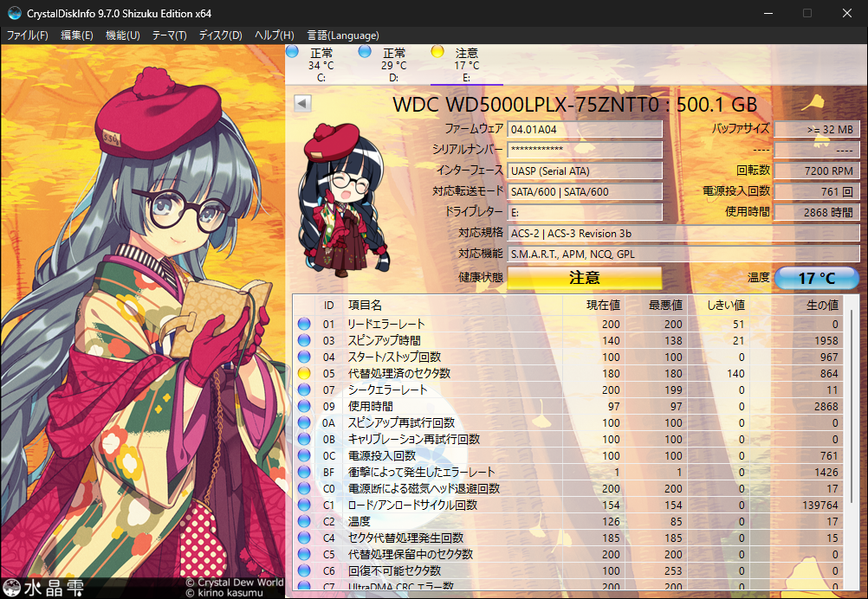
Task: Click the SMART list vertical scrollbar
Action: [x=851, y=433]
